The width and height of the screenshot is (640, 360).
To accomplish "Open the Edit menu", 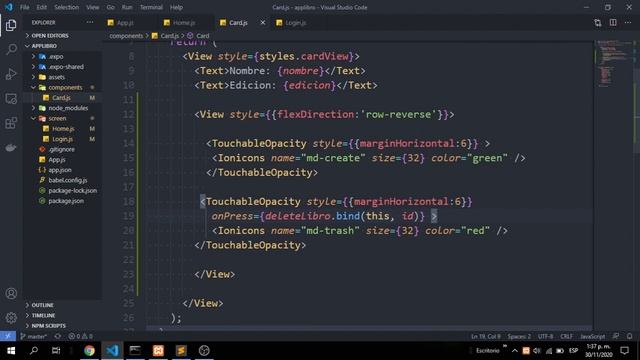I will point(42,7).
